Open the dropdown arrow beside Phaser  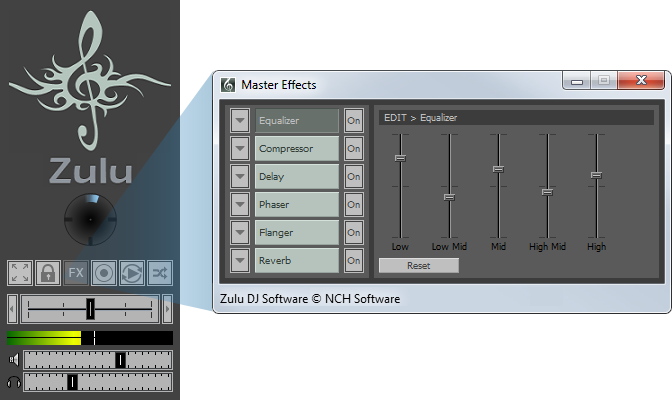pos(240,205)
